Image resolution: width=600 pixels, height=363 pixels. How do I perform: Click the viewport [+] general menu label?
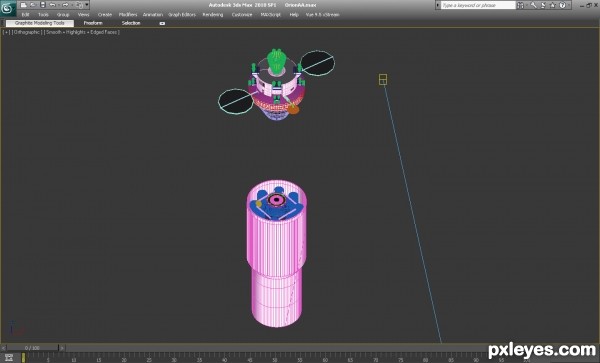[6, 32]
